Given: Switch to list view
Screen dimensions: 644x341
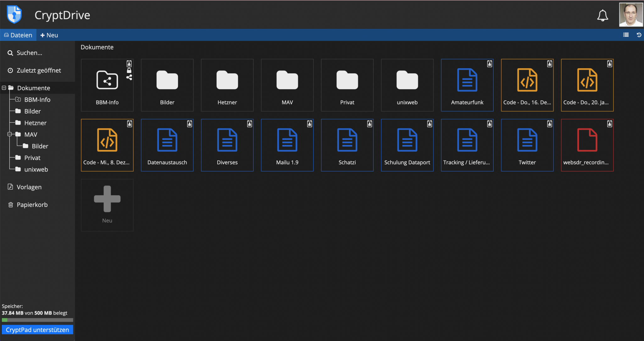Looking at the screenshot, I should point(626,35).
